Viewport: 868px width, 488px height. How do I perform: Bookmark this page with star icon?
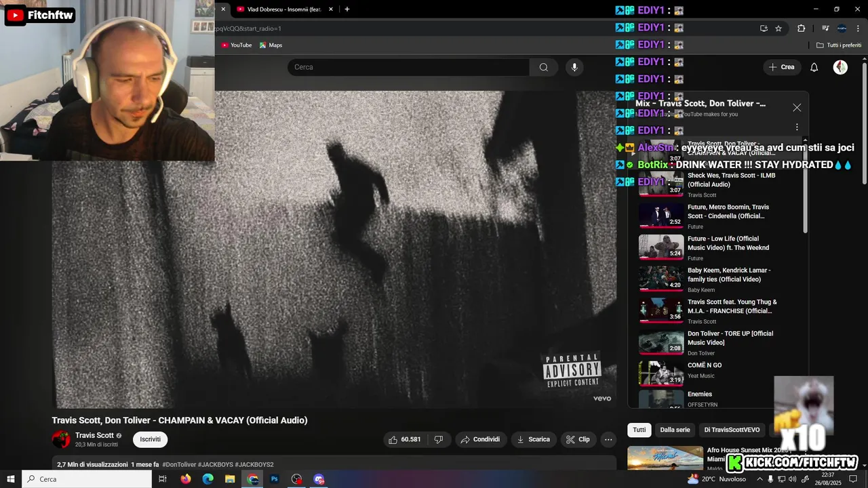pos(778,28)
